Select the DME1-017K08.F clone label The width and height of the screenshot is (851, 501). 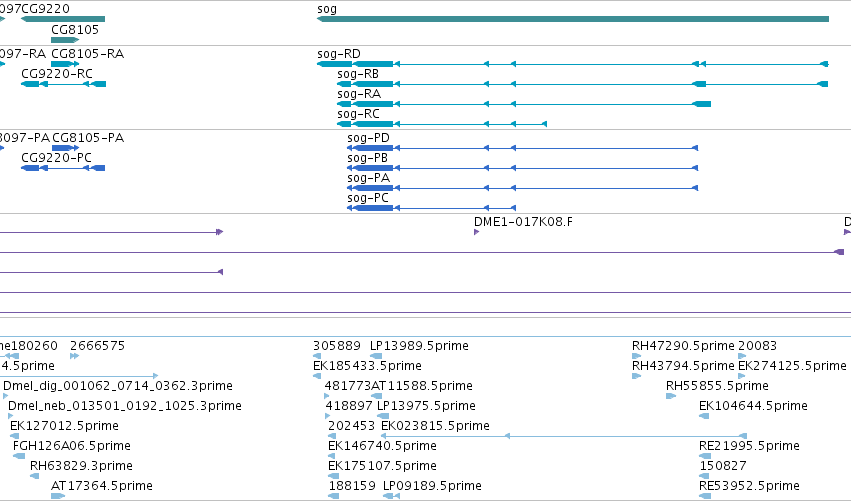[523, 222]
